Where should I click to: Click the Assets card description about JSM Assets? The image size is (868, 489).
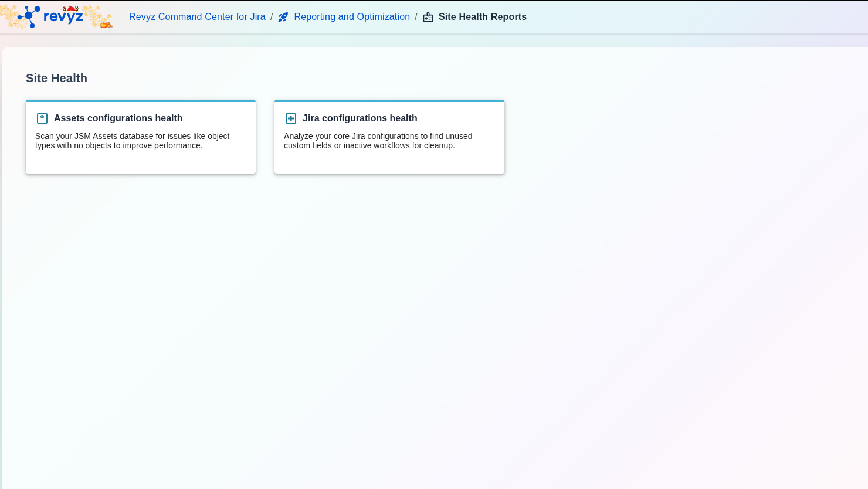tap(132, 141)
